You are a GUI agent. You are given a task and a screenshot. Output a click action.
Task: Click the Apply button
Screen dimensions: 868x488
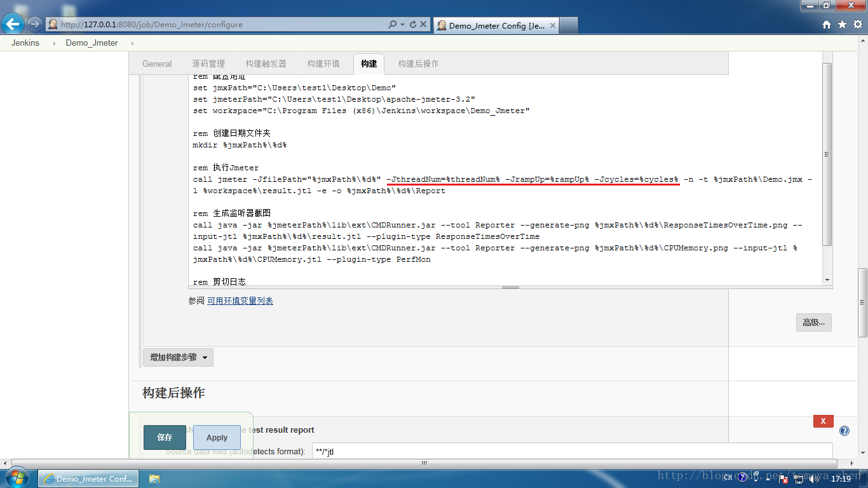tap(217, 437)
